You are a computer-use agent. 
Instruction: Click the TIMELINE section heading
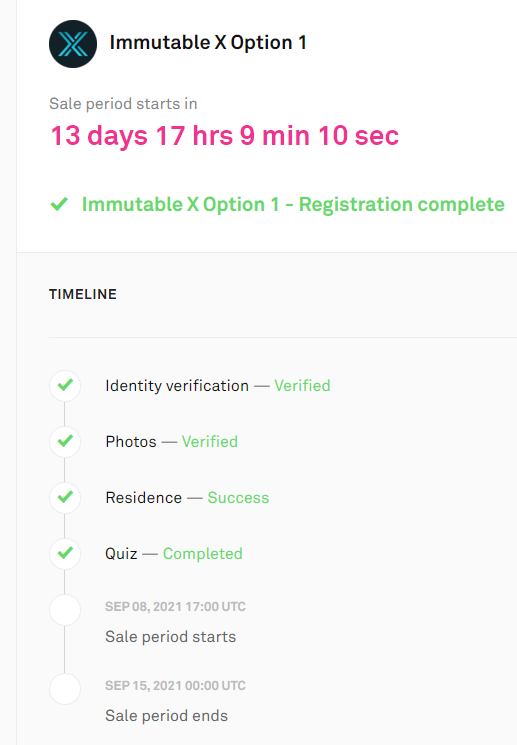(x=83, y=294)
